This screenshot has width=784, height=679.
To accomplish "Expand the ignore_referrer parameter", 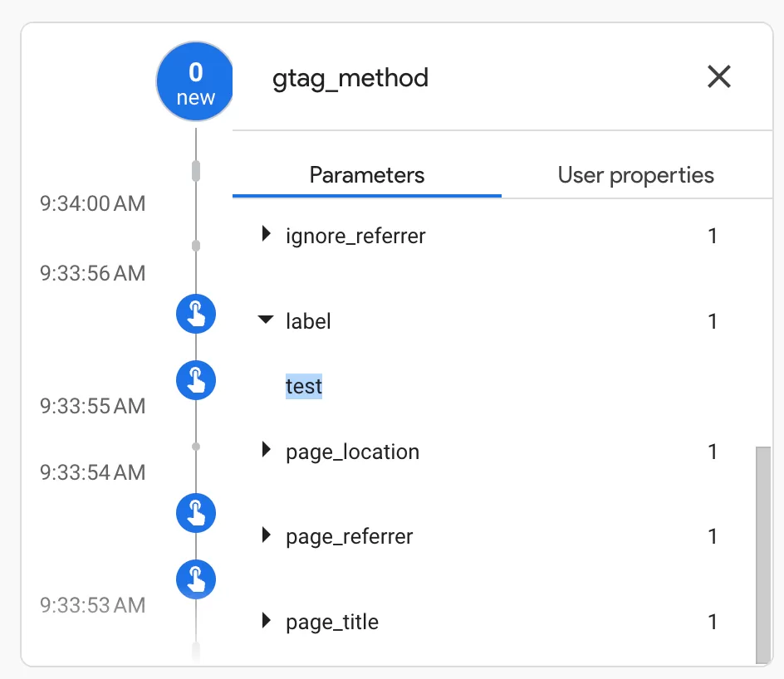I will (x=266, y=233).
